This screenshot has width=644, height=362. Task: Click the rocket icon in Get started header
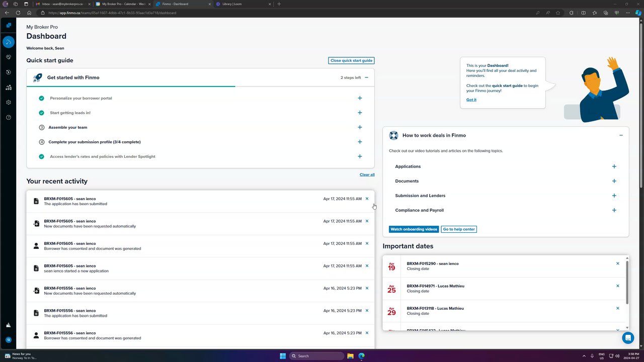(38, 77)
